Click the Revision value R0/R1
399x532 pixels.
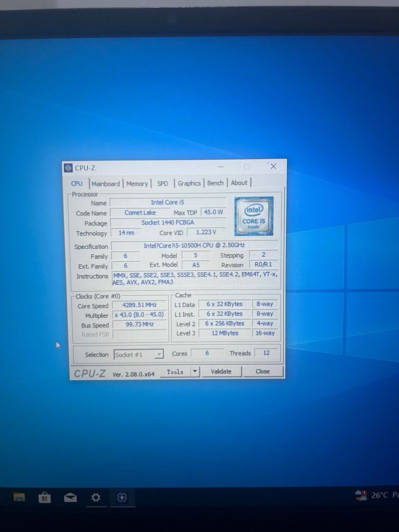[x=263, y=264]
